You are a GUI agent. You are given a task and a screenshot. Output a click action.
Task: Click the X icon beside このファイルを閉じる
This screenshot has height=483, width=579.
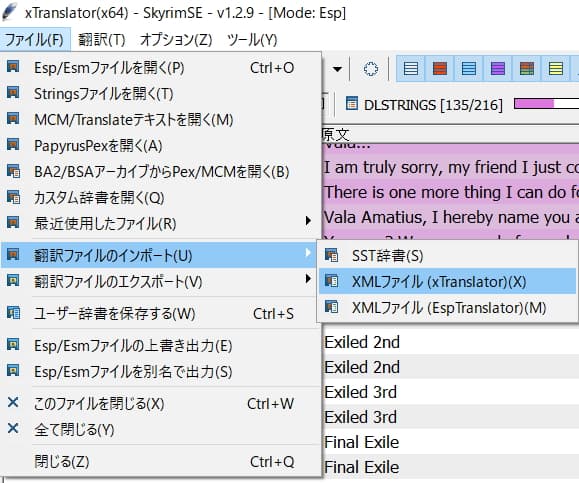[13, 402]
